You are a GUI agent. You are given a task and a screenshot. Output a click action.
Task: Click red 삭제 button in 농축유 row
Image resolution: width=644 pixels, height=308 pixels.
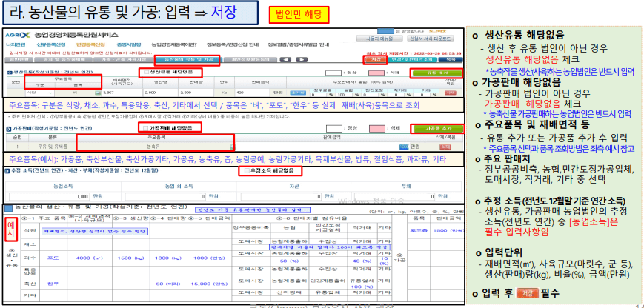[x=445, y=147]
